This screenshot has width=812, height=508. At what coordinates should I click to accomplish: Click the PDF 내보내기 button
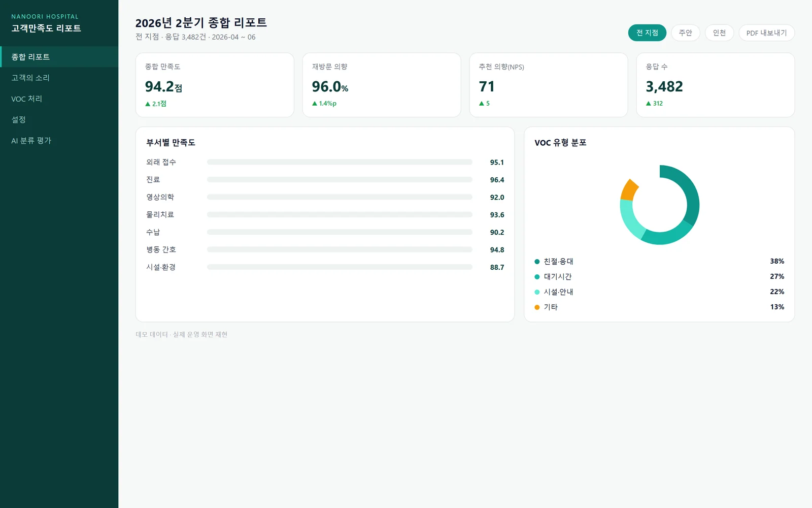click(x=766, y=33)
